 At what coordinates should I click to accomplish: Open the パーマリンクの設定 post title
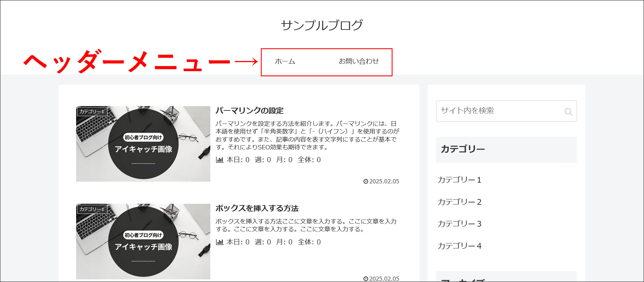coord(250,110)
